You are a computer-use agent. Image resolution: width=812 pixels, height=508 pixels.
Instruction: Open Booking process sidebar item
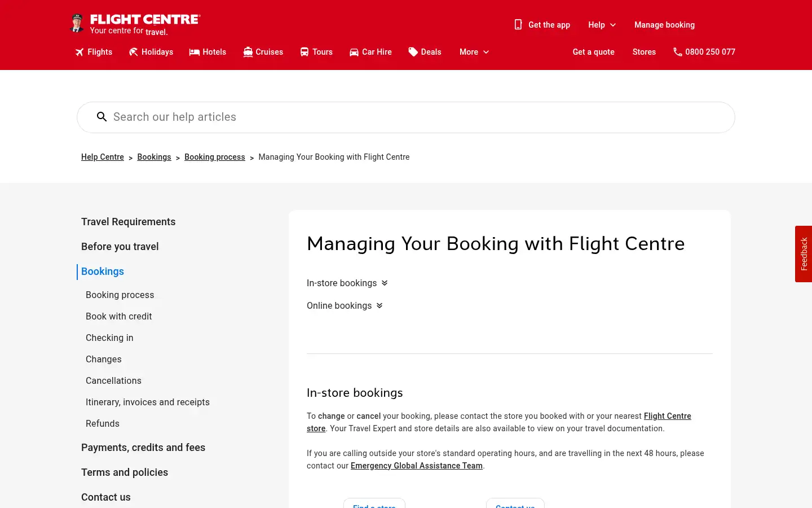(120, 295)
